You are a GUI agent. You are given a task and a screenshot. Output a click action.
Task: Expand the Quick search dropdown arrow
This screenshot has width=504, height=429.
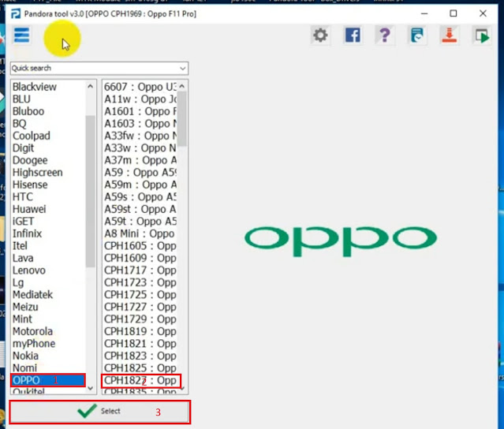pyautogui.click(x=182, y=68)
